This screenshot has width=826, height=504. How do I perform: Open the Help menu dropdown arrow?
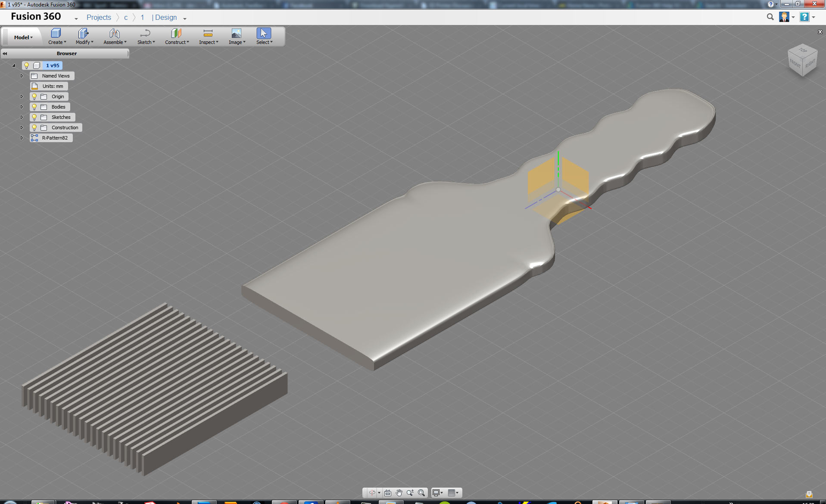[814, 17]
